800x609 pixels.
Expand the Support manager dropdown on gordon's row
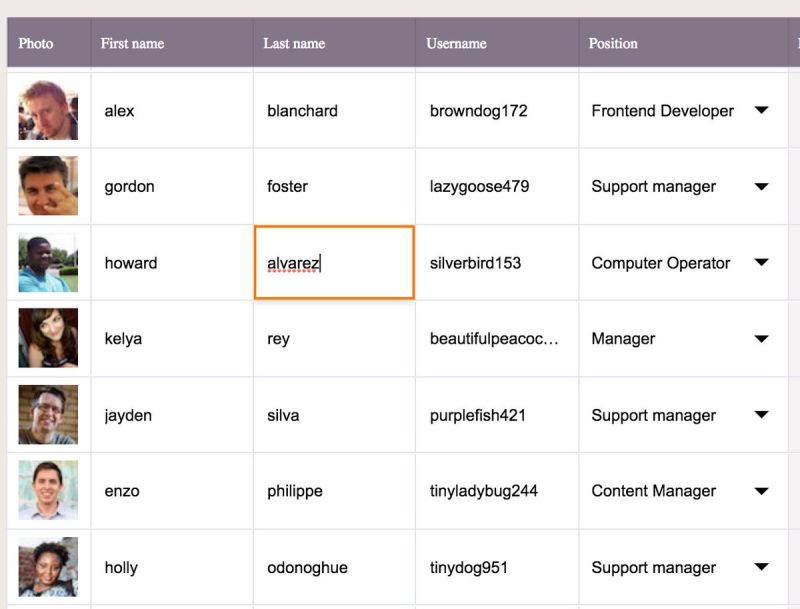761,187
